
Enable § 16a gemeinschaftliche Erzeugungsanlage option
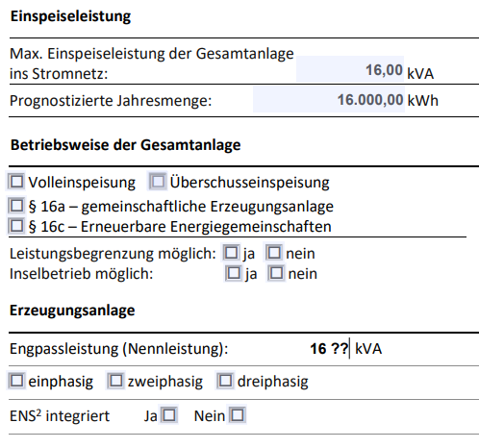click(x=16, y=206)
